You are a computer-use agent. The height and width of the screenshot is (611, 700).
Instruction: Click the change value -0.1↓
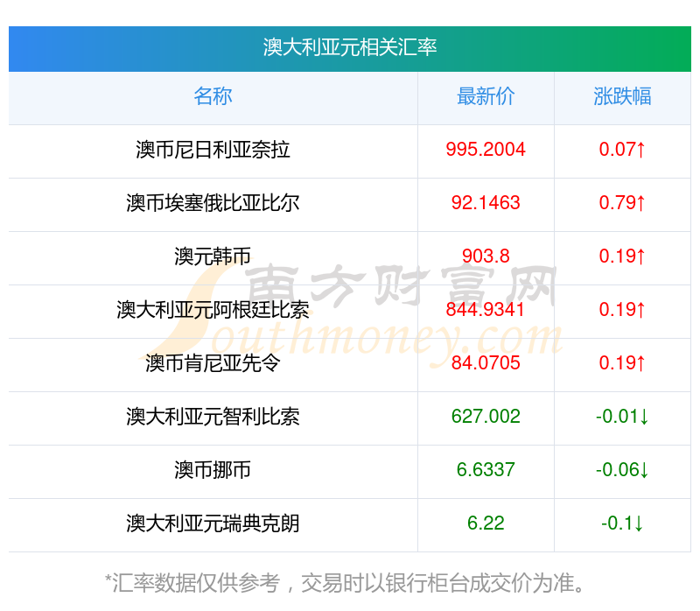(x=622, y=523)
